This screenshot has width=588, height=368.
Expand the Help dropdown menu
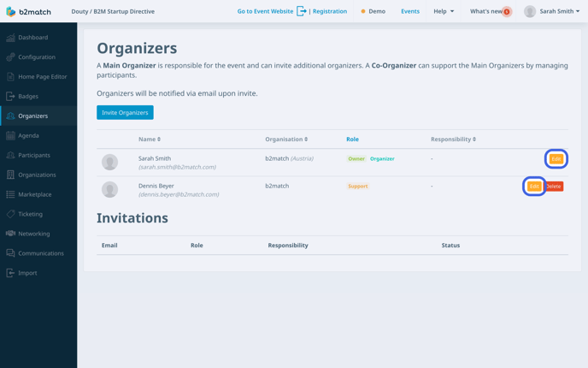444,11
